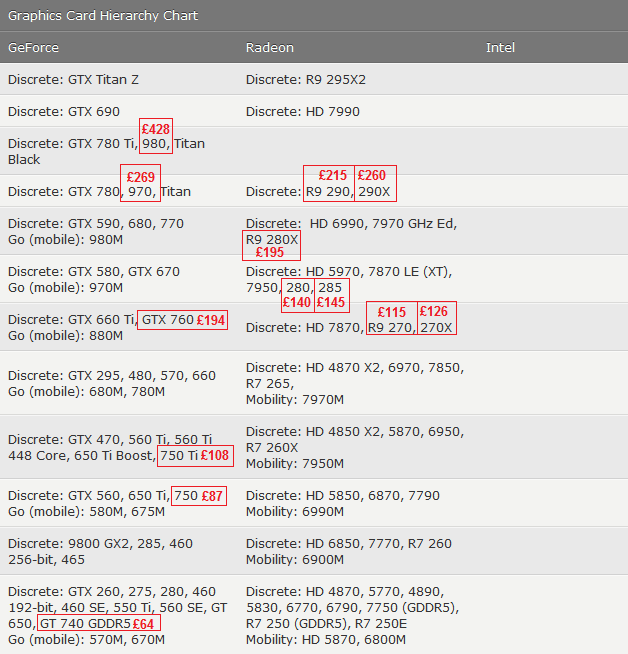Select the Radeon column header
Viewport: 628px width, 654px height.
pos(270,48)
